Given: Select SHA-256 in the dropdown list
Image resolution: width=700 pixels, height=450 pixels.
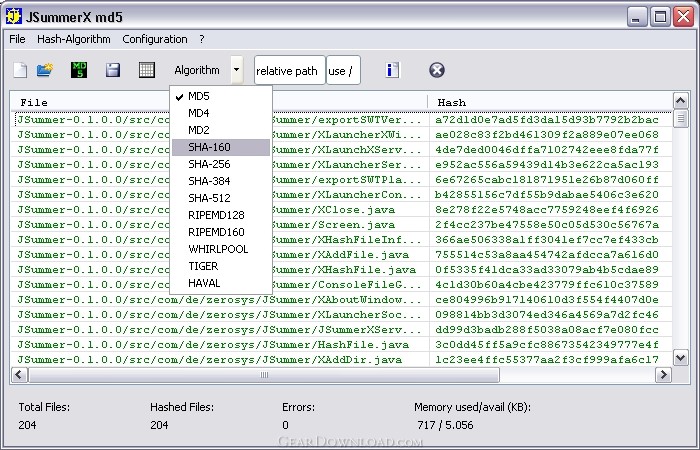Looking at the screenshot, I should 221,164.
